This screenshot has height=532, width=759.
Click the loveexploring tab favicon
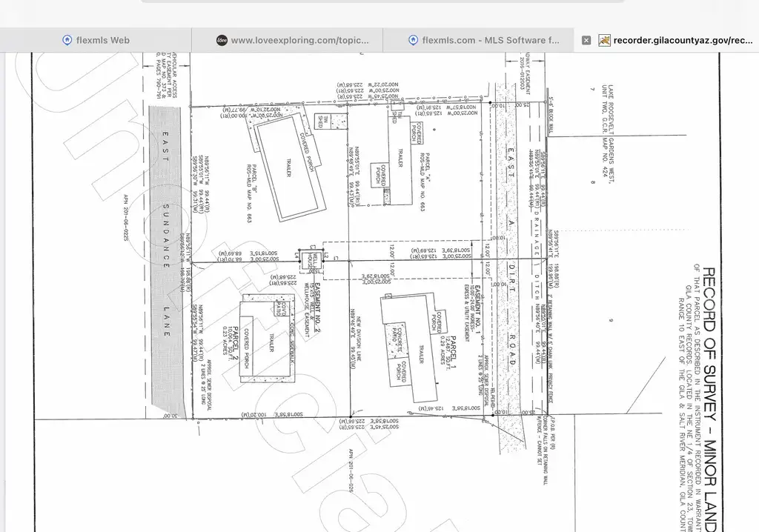(222, 40)
